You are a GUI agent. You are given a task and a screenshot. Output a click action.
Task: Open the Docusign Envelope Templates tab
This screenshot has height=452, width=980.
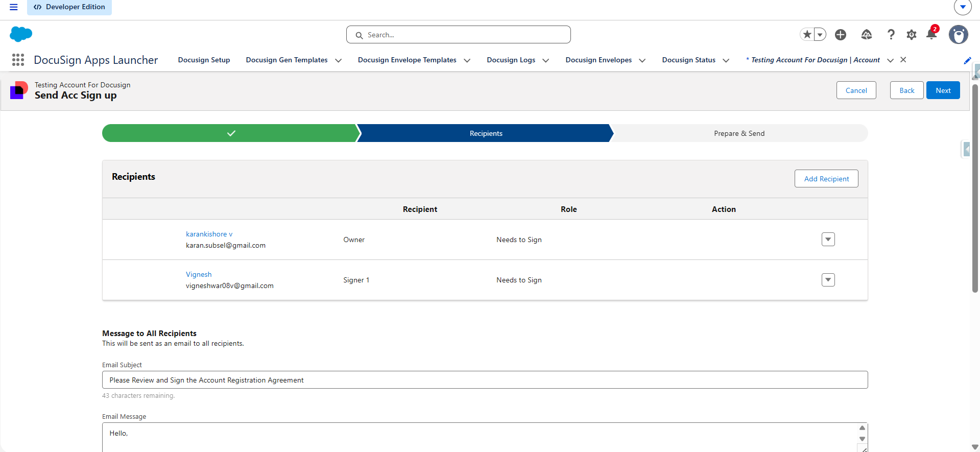click(407, 60)
